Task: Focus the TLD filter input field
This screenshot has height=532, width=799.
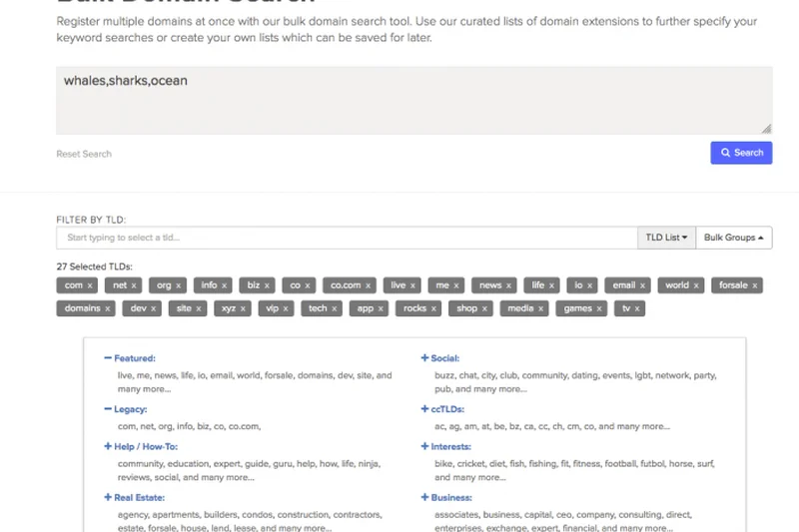Action: (x=347, y=238)
